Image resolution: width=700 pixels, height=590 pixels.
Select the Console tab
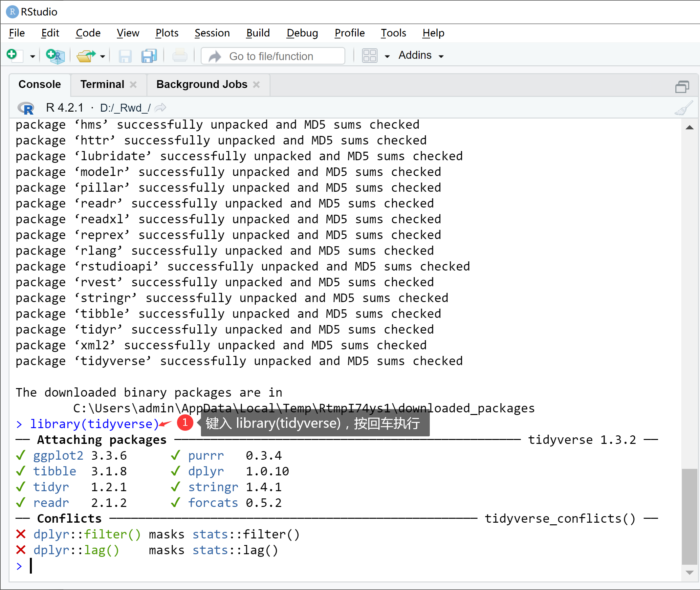point(40,84)
